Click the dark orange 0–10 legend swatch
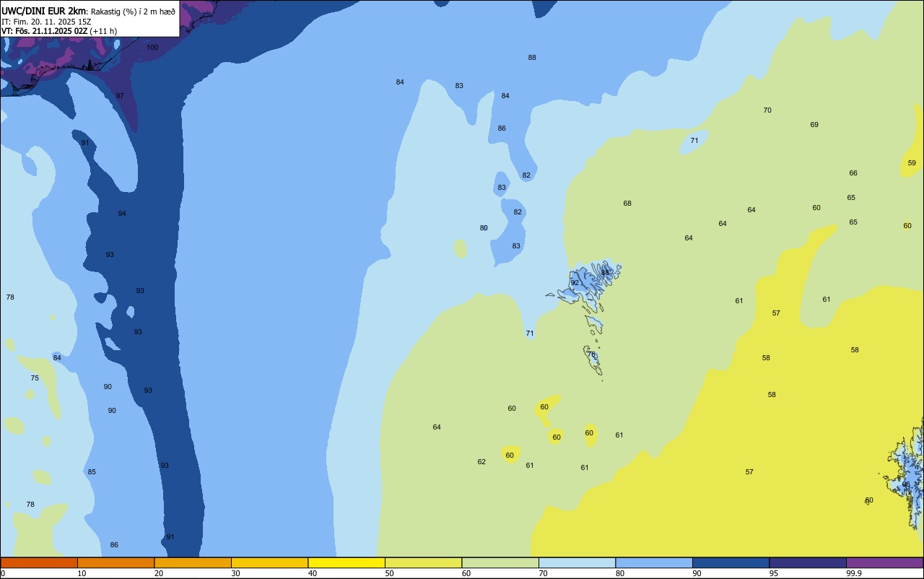Screen dimensions: 924x579 tap(39, 562)
